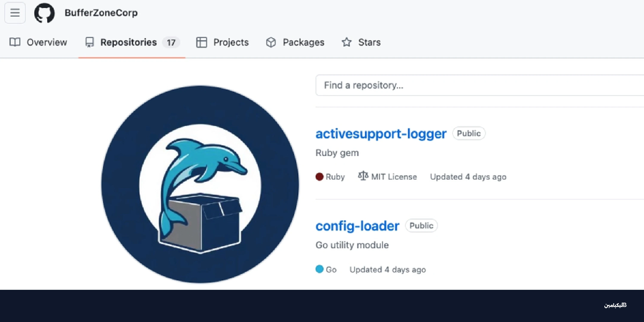Open the Stars tab

361,42
